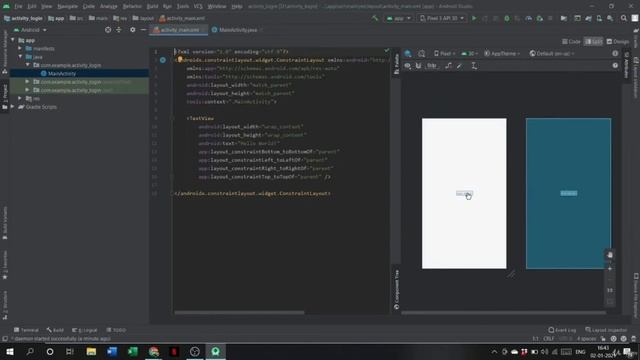Select MainActivity in the project tree
Screen dimensions: 640x360
[x=62, y=73]
